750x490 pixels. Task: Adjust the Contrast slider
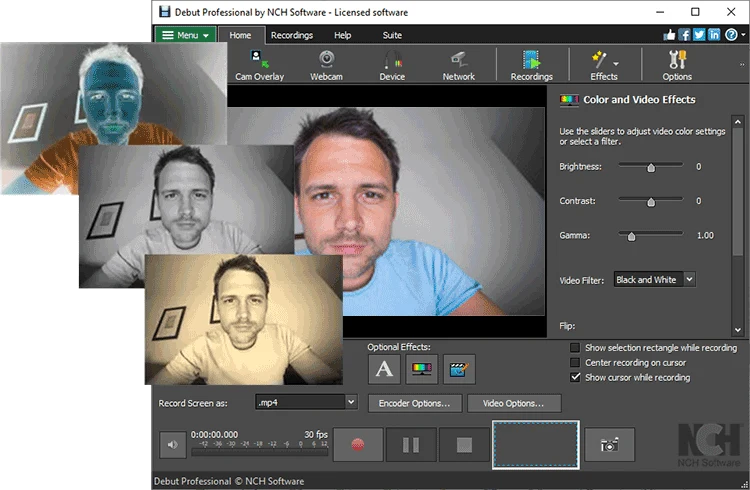(651, 200)
